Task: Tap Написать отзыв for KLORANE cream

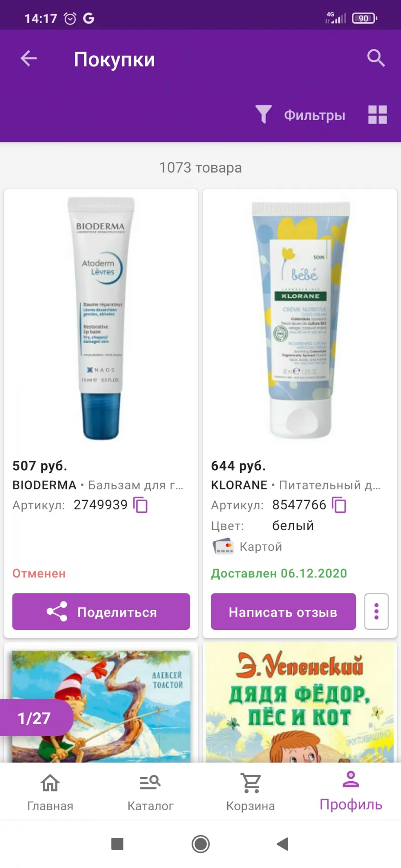Action: (283, 612)
